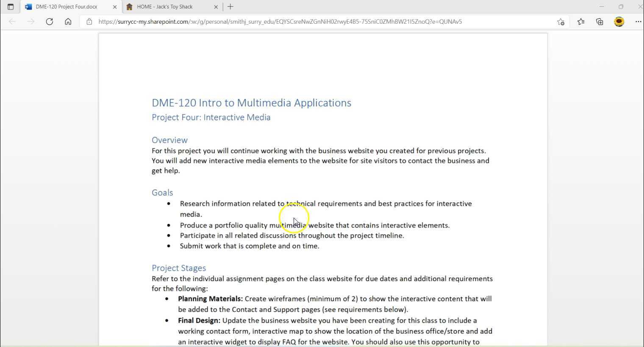Screen dimensions: 644x347
Task: Open the tab actions menu
Action: [x=11, y=6]
